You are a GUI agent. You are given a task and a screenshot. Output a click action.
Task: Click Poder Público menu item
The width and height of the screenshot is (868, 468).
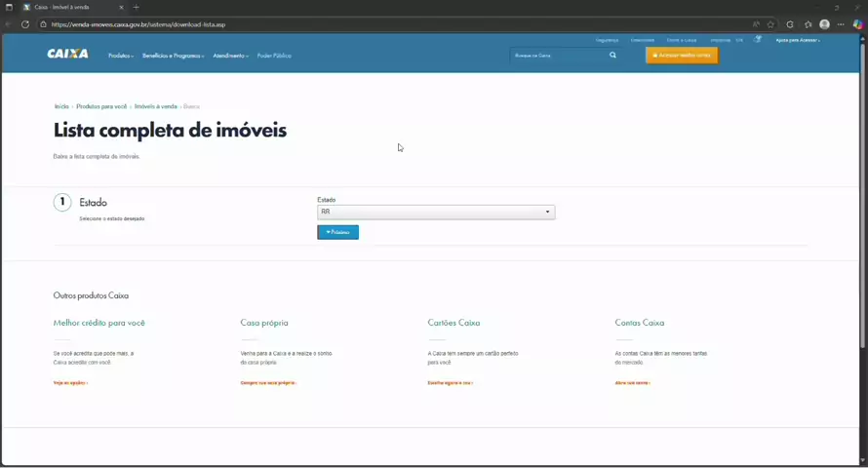tap(274, 56)
